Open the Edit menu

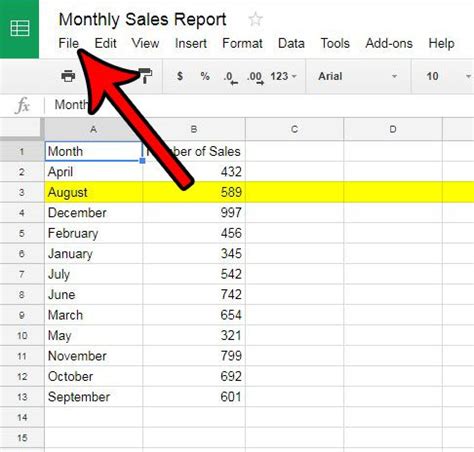(105, 43)
